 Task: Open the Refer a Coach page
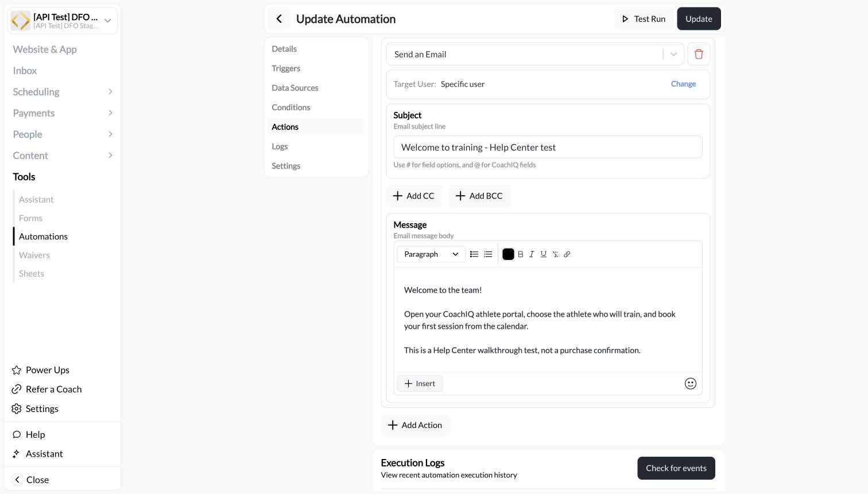point(46,389)
